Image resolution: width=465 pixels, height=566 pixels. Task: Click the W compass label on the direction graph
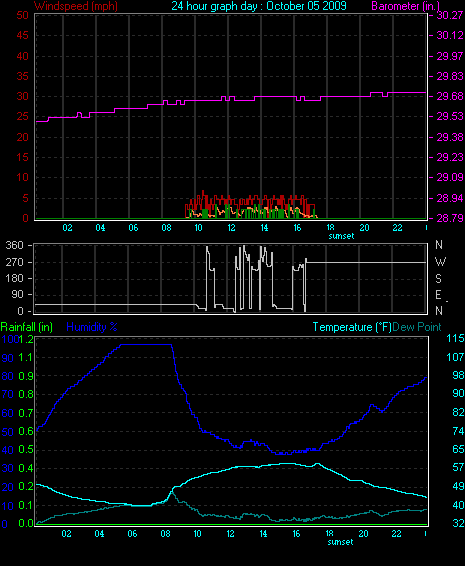click(x=440, y=261)
